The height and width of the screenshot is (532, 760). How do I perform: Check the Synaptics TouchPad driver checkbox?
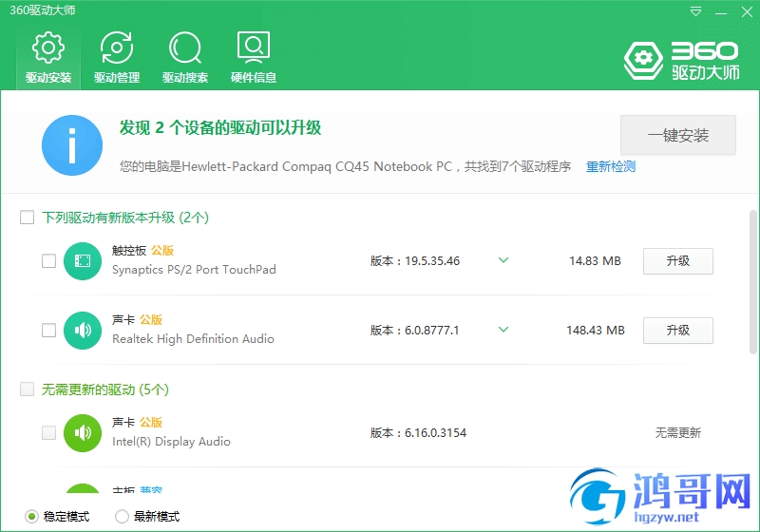click(49, 261)
